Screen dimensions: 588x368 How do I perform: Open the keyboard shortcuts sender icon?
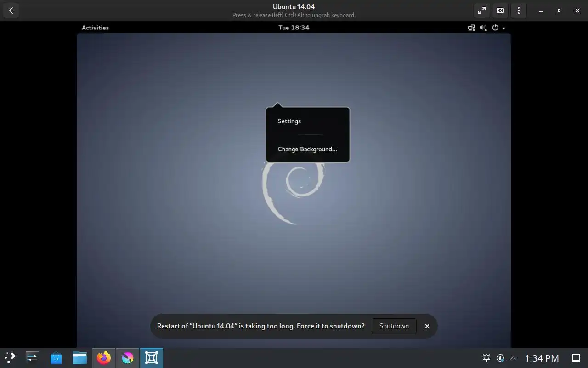coord(500,11)
